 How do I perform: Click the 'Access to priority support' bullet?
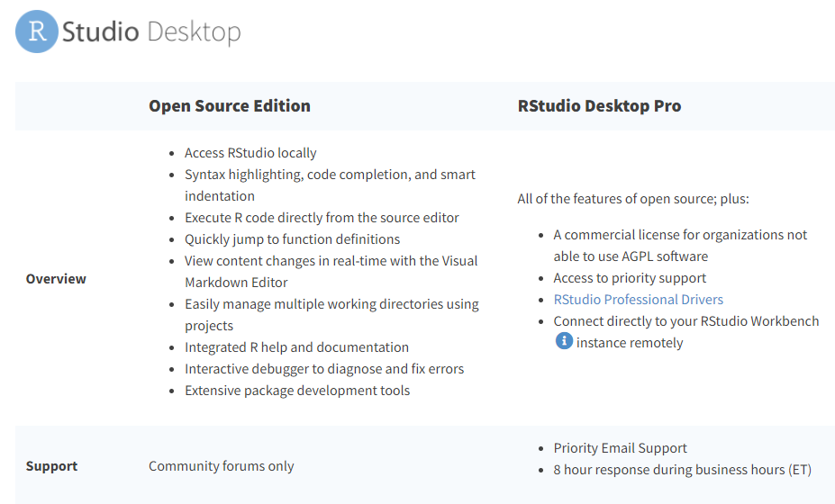point(630,278)
